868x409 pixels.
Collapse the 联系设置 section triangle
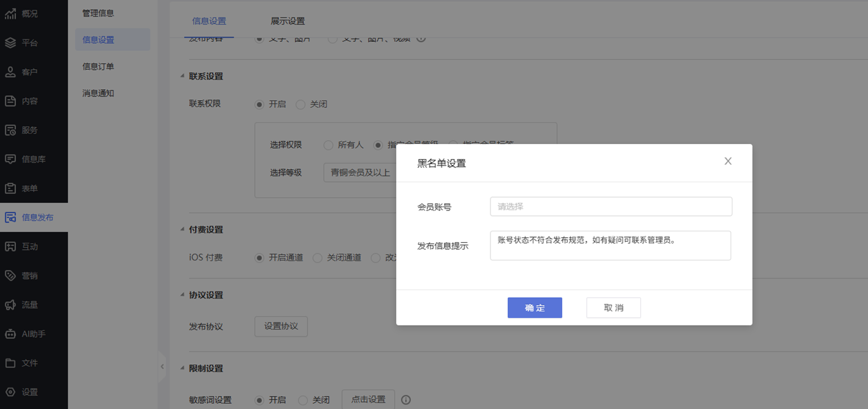[182, 76]
